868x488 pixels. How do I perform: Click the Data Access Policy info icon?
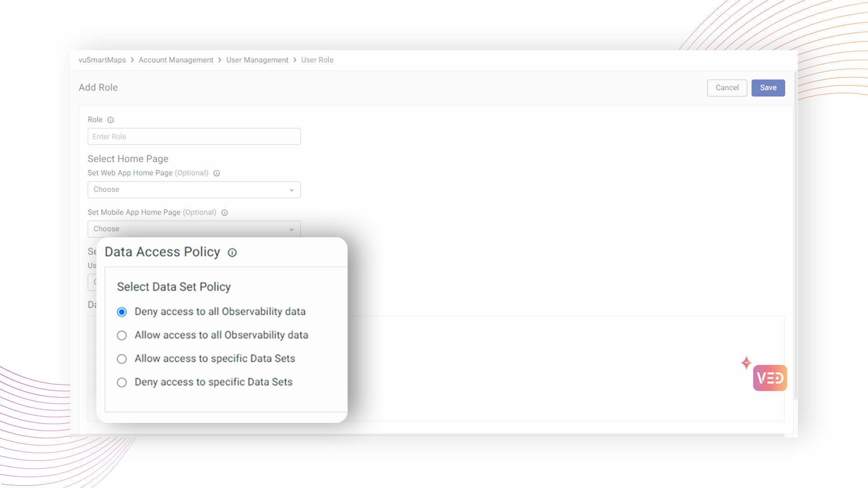point(232,253)
